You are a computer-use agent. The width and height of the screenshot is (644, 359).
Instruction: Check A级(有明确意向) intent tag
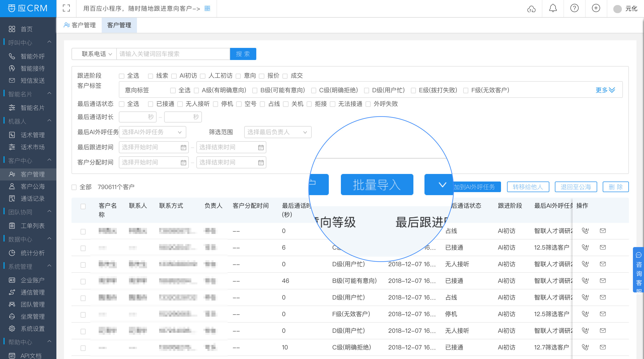[x=196, y=90]
